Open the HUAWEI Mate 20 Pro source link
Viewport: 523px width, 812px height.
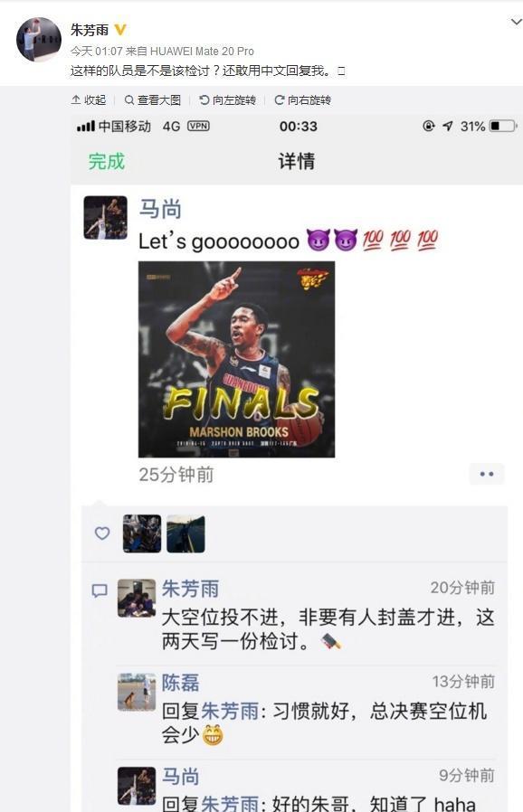point(202,52)
